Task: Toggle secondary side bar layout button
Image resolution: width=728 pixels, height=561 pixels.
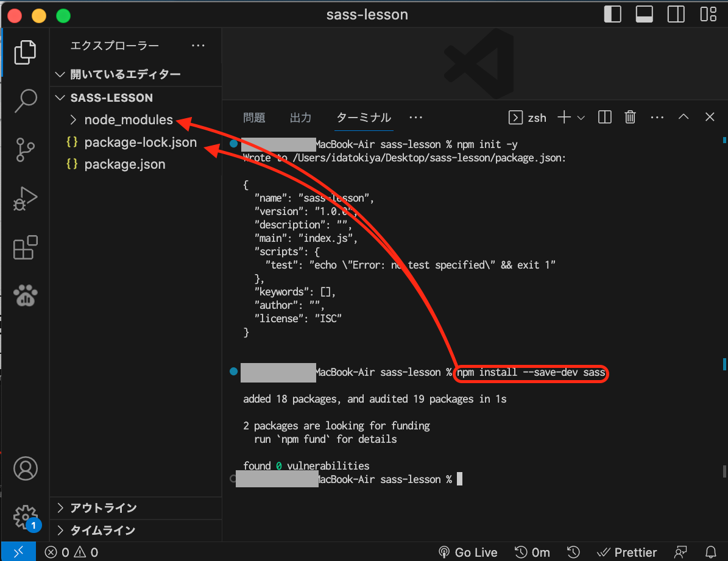Action: [x=676, y=14]
